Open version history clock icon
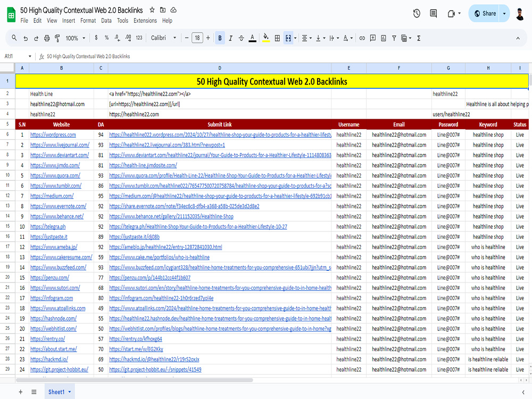This screenshot has width=532, height=399. (x=417, y=14)
